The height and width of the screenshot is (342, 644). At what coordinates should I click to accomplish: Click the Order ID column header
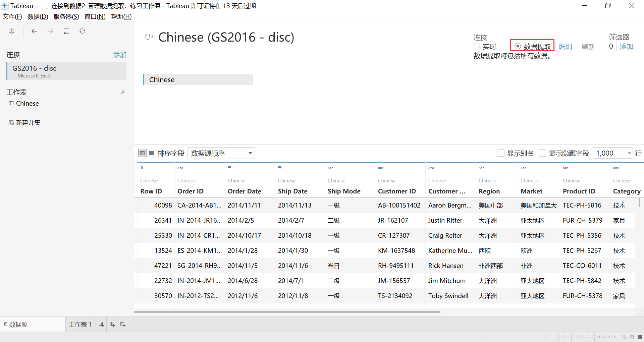tap(191, 191)
